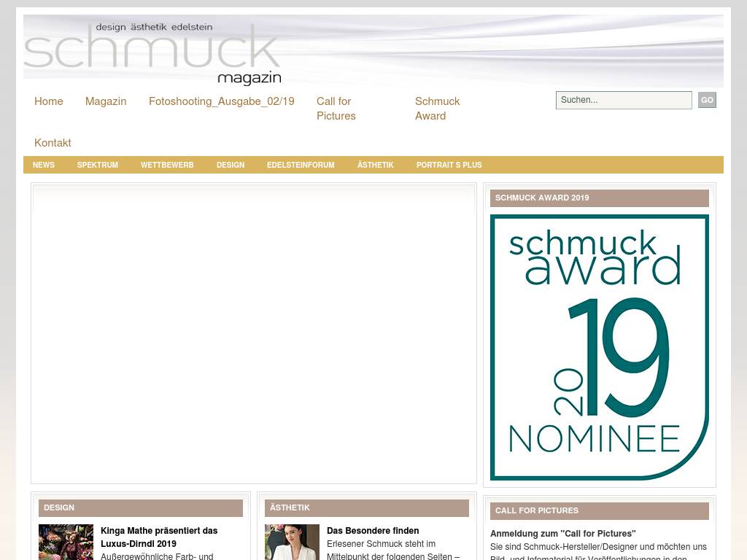747x560 pixels.
Task: Open the Das Besondere finden article
Action: pyautogui.click(x=373, y=531)
